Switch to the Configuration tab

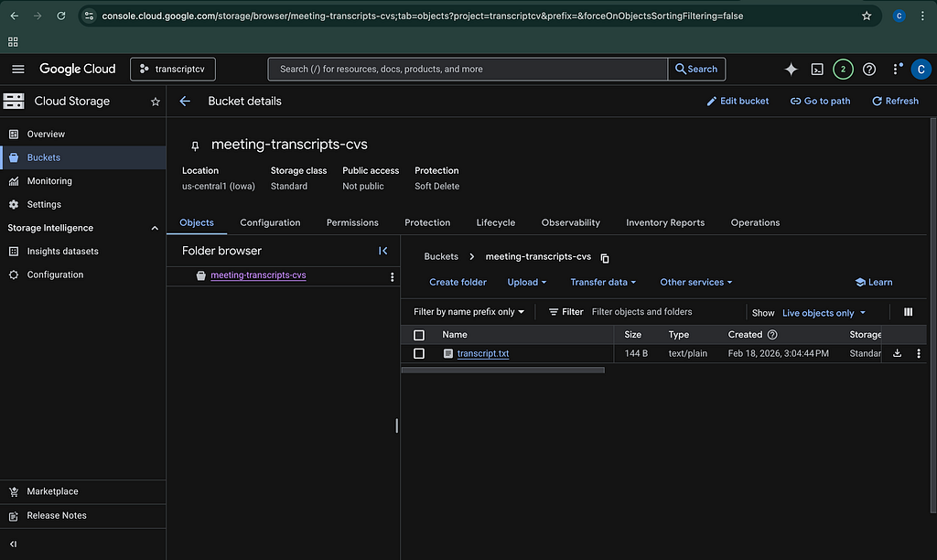[270, 222]
